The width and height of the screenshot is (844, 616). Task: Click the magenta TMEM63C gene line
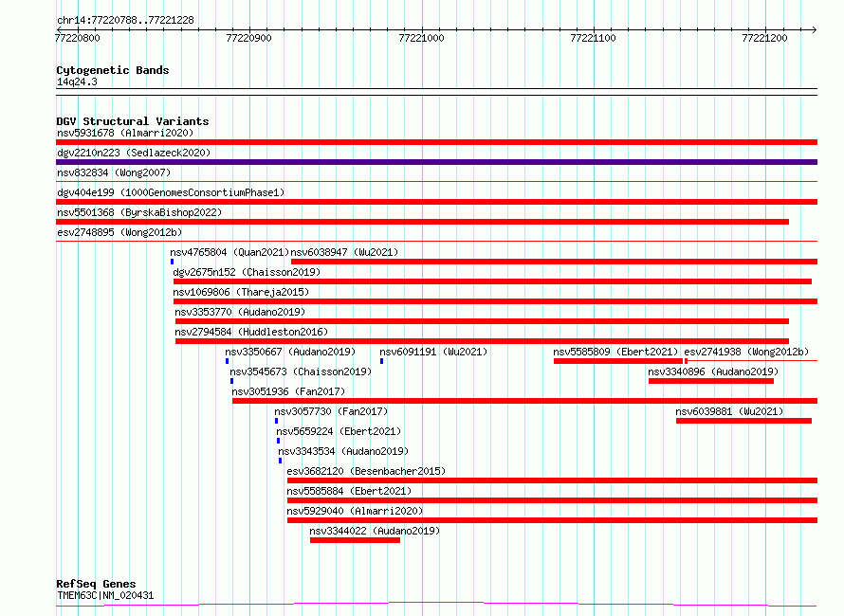click(x=436, y=605)
